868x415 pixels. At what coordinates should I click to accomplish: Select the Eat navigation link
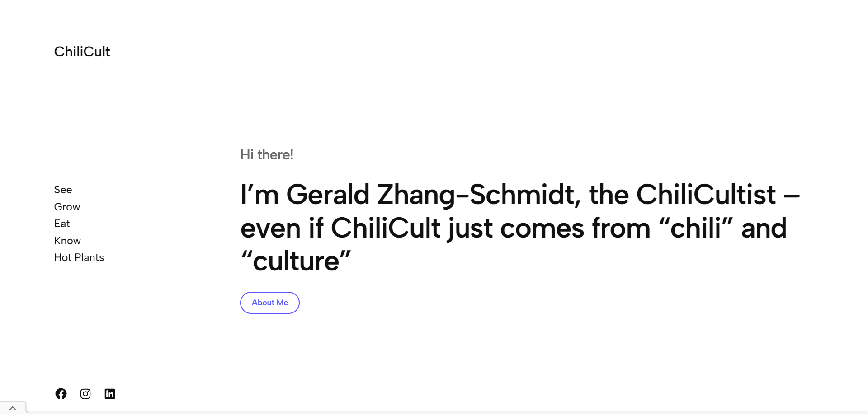pos(62,224)
